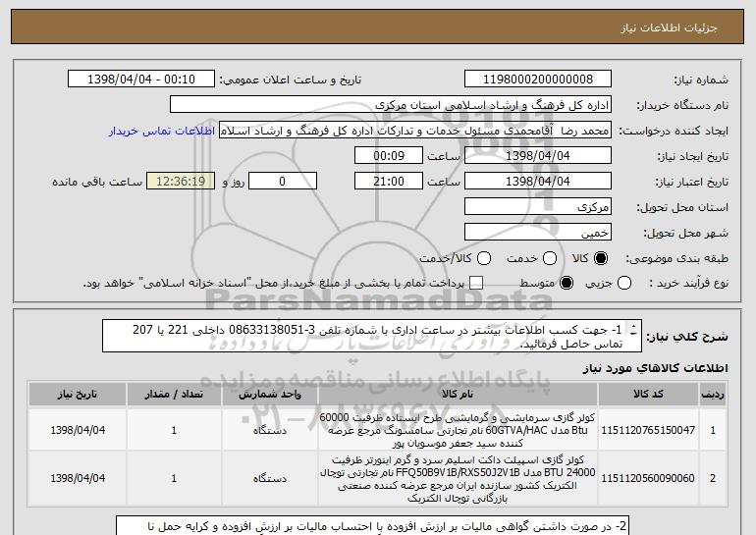The image size is (756, 535).
Task: Click the need date cell in row 2
Action: [x=78, y=478]
